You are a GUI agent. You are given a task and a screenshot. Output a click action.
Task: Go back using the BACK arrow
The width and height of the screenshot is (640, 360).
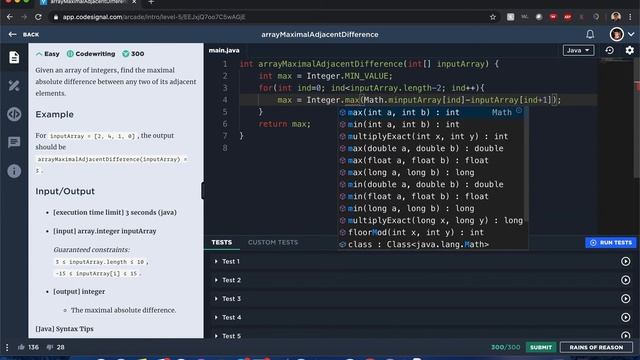[x=24, y=35]
